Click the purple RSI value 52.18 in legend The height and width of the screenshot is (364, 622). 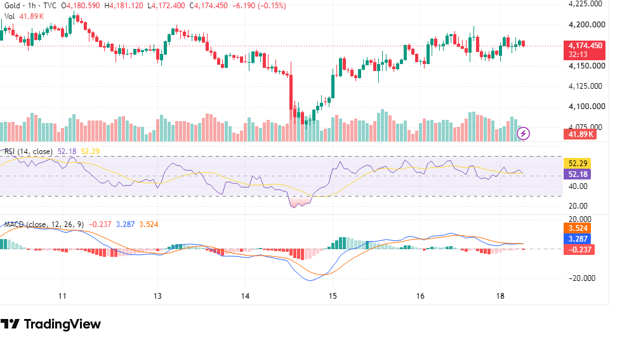tap(67, 152)
